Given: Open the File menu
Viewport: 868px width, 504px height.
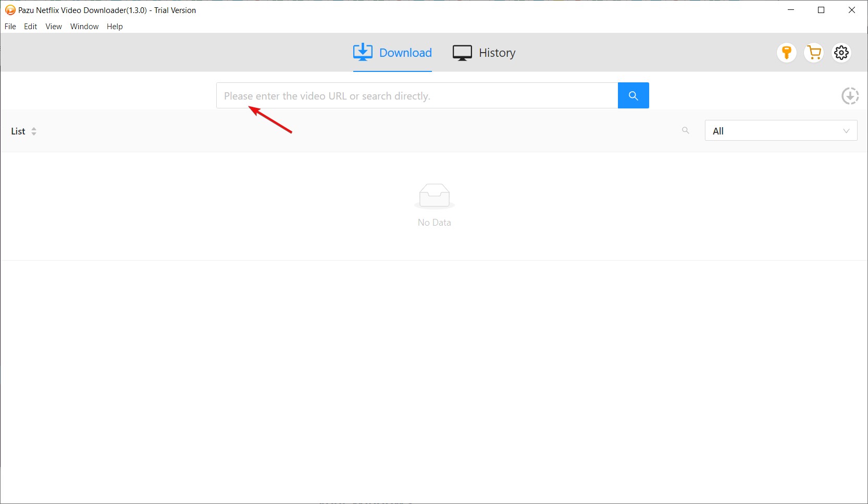Looking at the screenshot, I should (x=10, y=27).
